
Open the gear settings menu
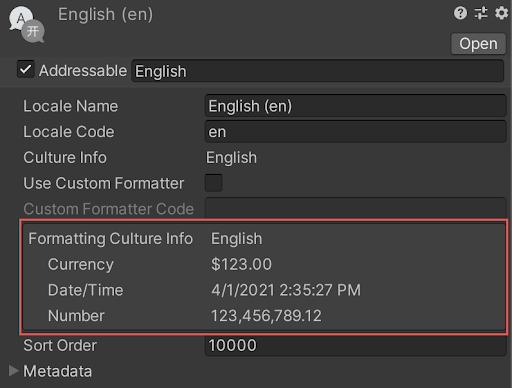tap(501, 13)
